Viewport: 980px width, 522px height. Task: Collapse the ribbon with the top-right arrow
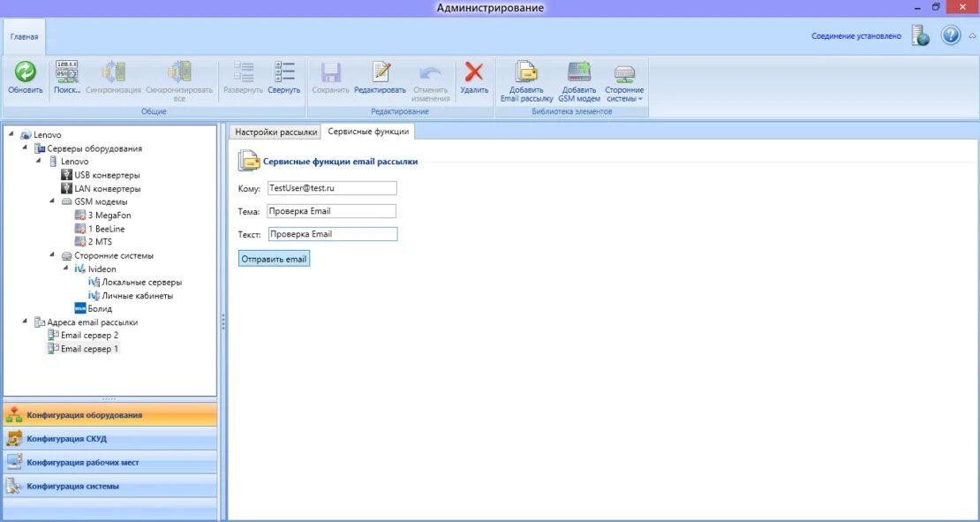coord(971,35)
